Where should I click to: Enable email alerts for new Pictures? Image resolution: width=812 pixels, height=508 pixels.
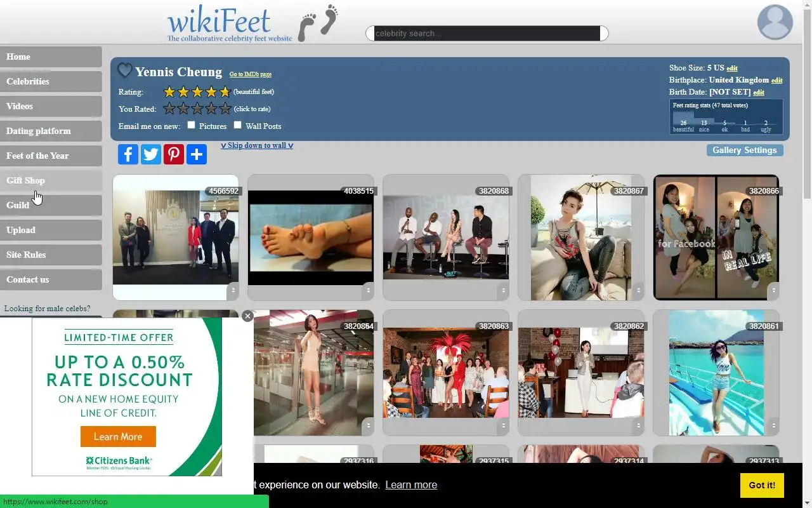tap(191, 125)
